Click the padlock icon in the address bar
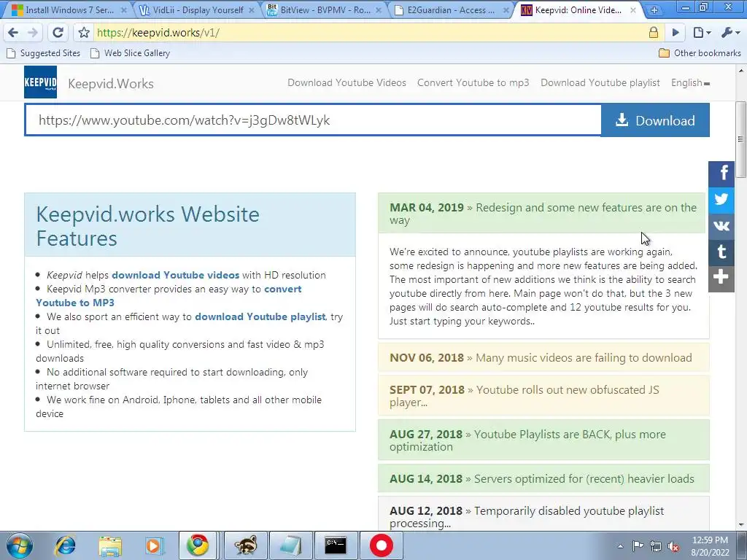Image resolution: width=747 pixels, height=560 pixels. coord(654,32)
